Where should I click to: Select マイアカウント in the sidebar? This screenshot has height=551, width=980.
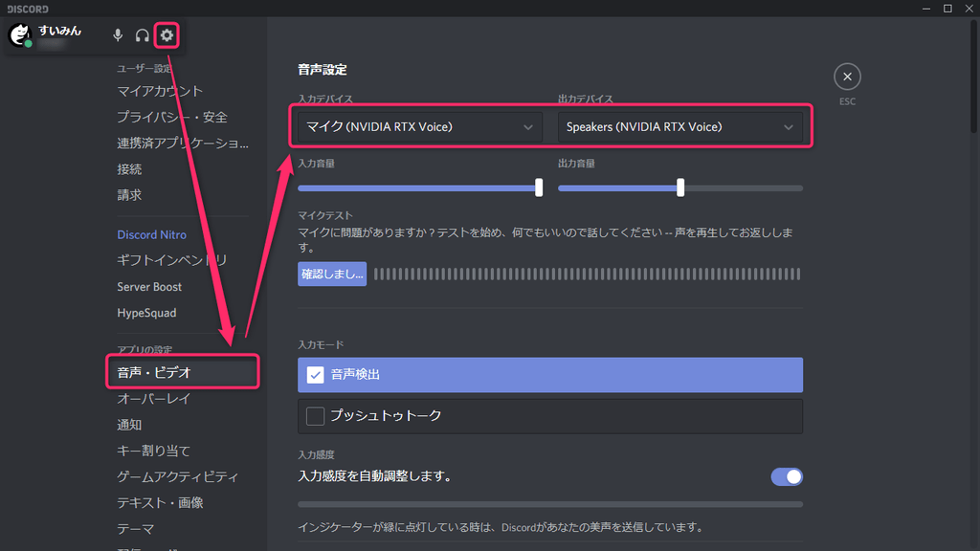(x=160, y=91)
